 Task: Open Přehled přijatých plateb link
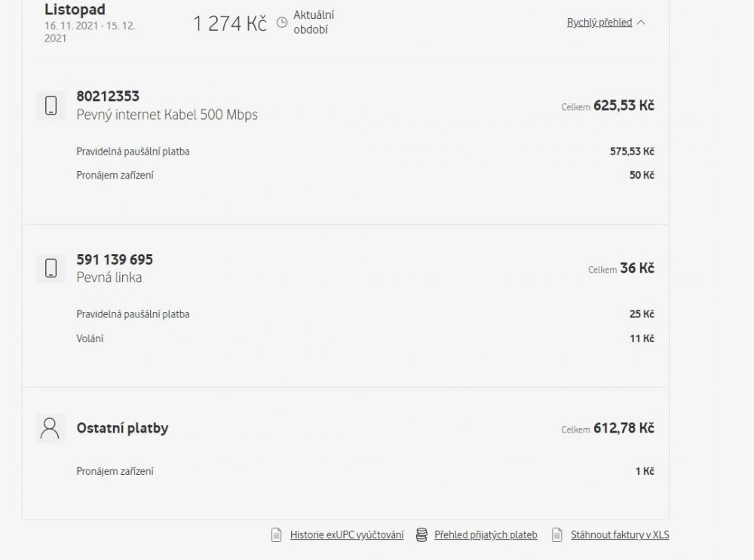[x=486, y=535]
